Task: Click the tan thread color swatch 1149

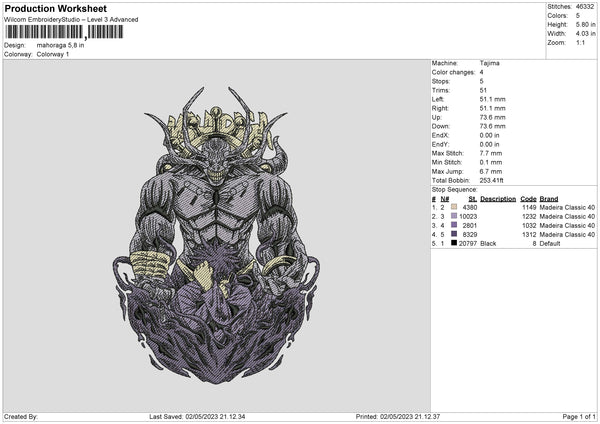Action: click(454, 207)
